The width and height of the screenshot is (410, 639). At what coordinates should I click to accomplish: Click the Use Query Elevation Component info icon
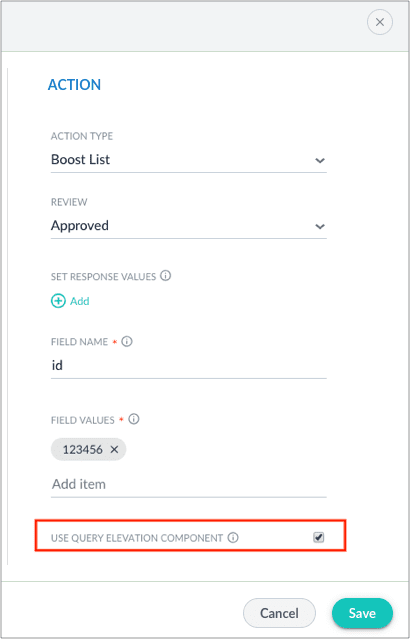(233, 538)
